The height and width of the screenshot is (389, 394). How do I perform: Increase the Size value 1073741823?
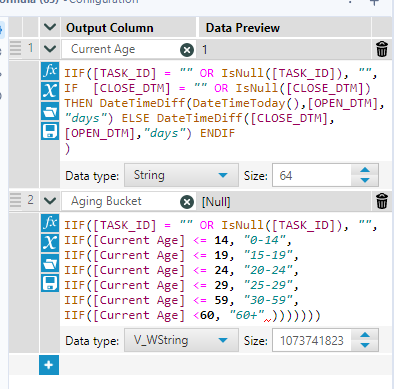pyautogui.click(x=365, y=335)
